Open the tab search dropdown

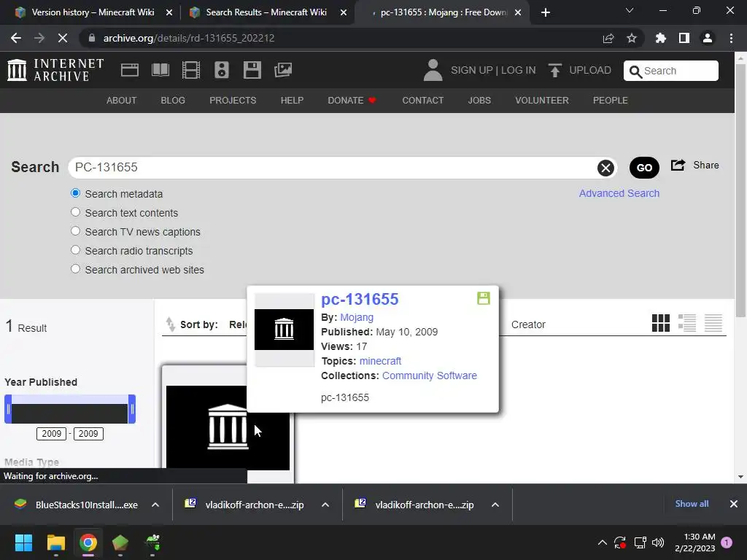pyautogui.click(x=630, y=10)
